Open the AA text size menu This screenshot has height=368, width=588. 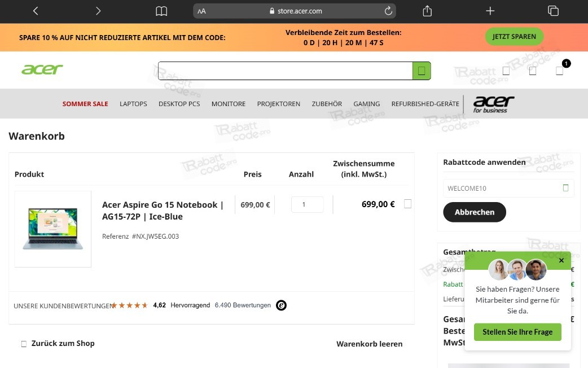pyautogui.click(x=202, y=11)
